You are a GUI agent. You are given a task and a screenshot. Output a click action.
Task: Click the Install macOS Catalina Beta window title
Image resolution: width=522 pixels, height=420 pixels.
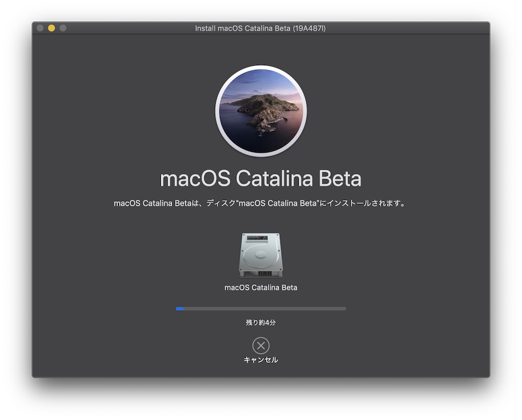tap(260, 28)
